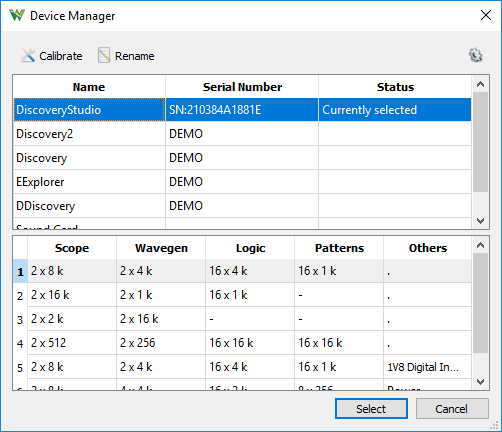Click DEMO serial for DDiscovery
The image size is (502, 432).
coord(242,206)
